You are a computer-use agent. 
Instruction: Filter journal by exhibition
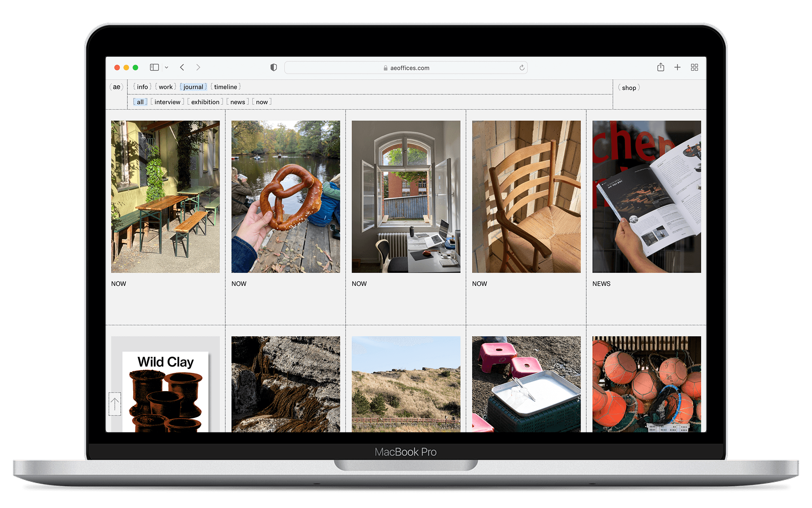point(205,102)
